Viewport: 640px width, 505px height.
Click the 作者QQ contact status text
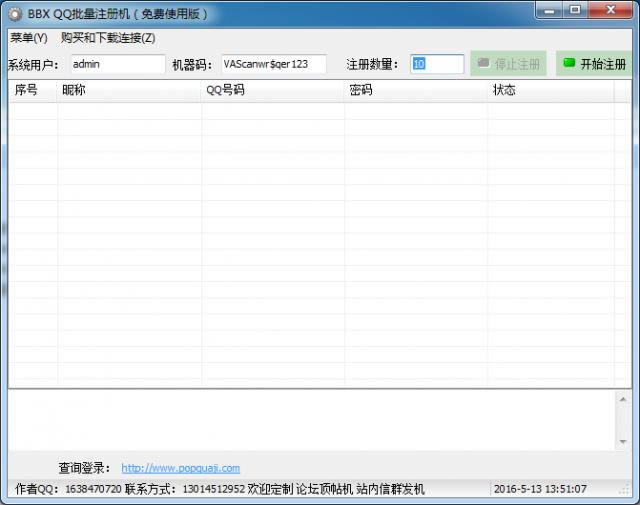pyautogui.click(x=220, y=489)
